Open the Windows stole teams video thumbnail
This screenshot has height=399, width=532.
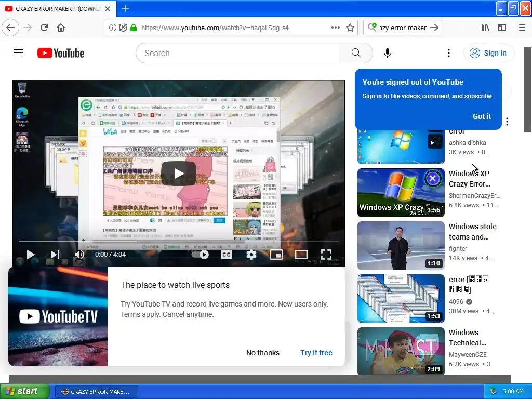[x=401, y=246]
